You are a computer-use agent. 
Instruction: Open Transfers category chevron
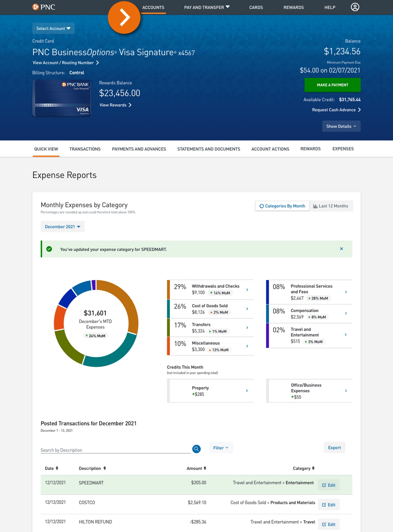coord(247,328)
